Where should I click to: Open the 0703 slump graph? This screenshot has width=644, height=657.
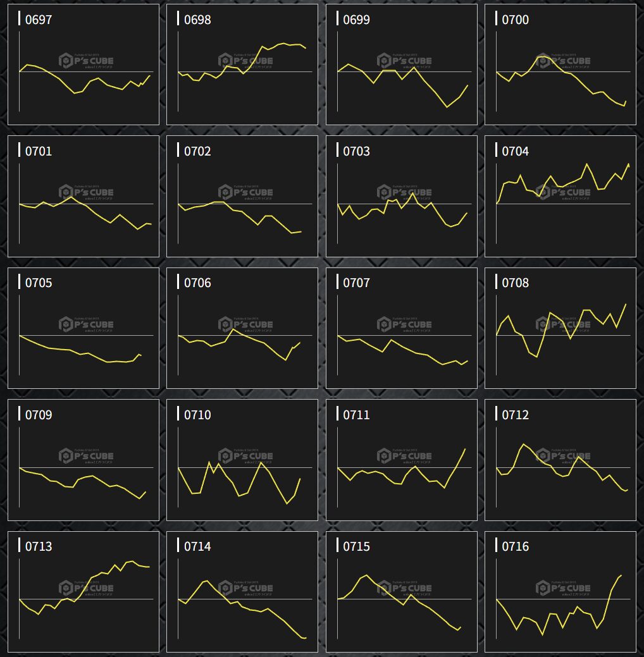pos(402,196)
